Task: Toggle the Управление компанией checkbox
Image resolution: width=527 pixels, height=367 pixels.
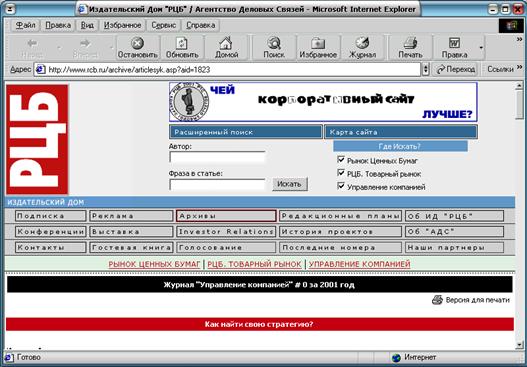Action: coord(341,186)
